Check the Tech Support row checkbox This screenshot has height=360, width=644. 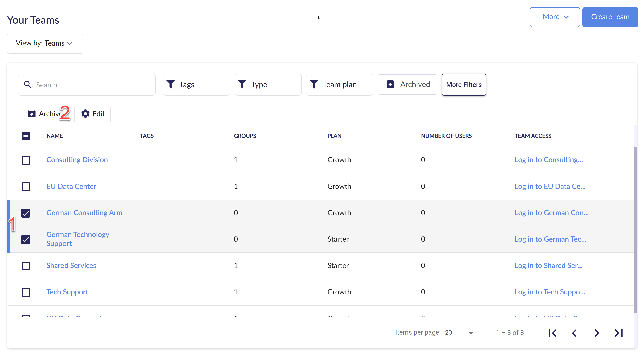26,292
